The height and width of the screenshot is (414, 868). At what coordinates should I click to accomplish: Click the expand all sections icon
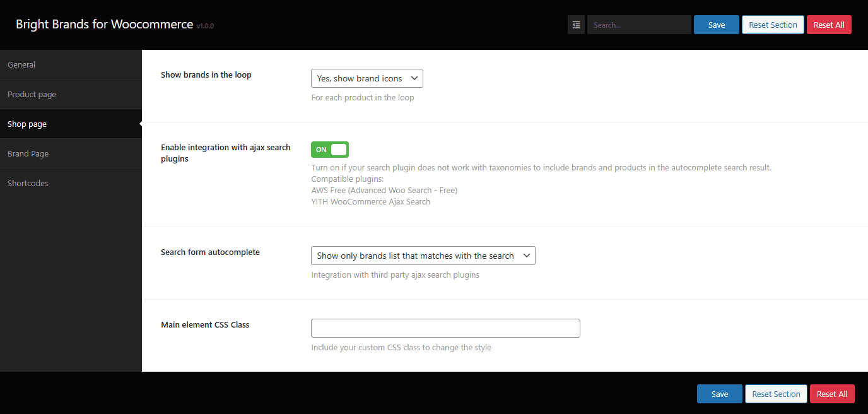tap(576, 25)
